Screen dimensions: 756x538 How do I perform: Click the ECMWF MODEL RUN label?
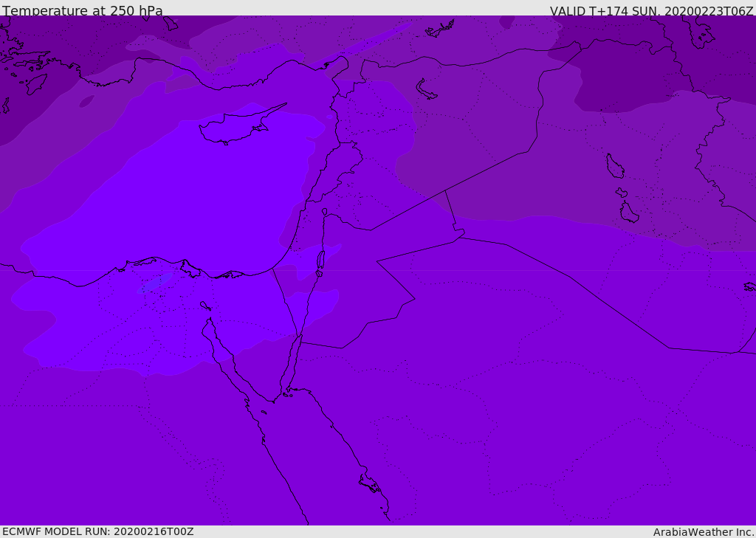point(97,531)
